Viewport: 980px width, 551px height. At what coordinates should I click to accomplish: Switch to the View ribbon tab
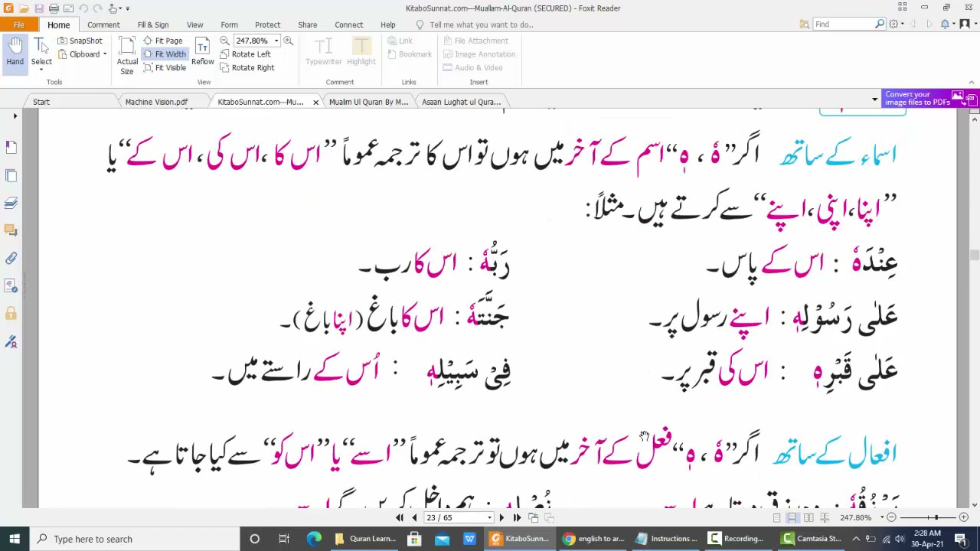(x=194, y=24)
